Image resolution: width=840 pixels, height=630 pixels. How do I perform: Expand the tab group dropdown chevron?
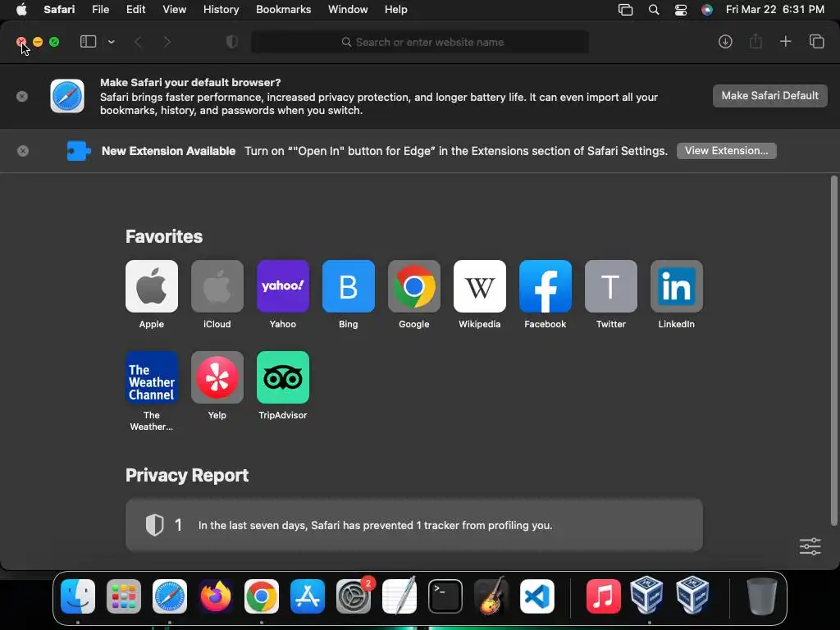pyautogui.click(x=111, y=42)
